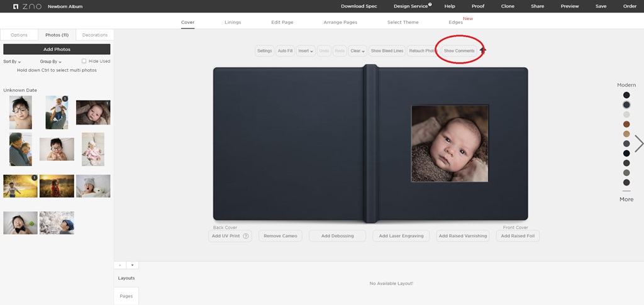Collapse layouts panel with the up arrow

tap(120, 265)
